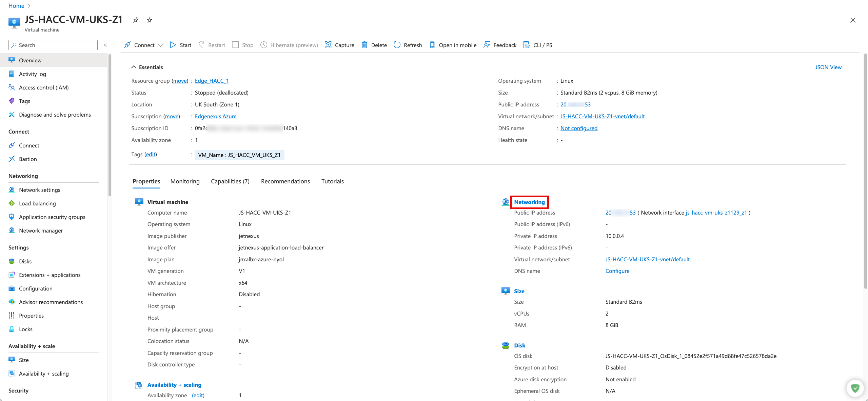Click move link next to Resource group

[180, 81]
